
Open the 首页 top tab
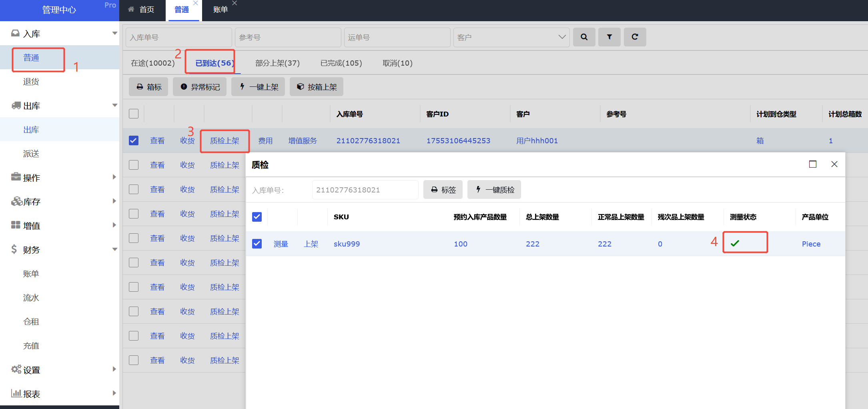142,9
